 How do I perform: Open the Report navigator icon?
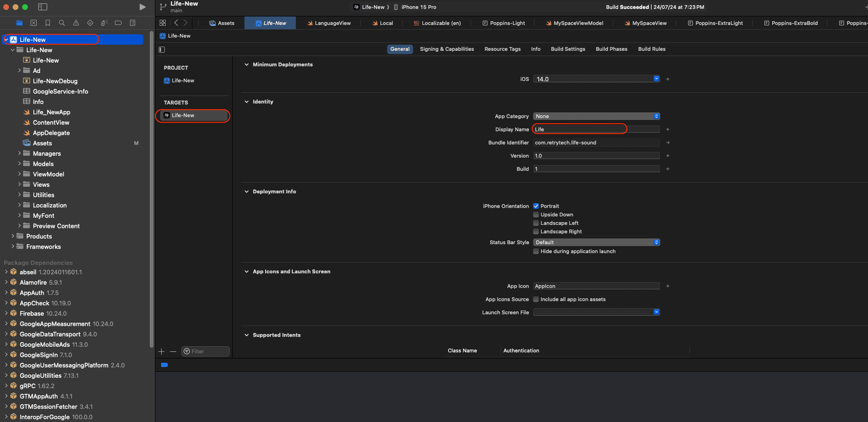[x=132, y=23]
